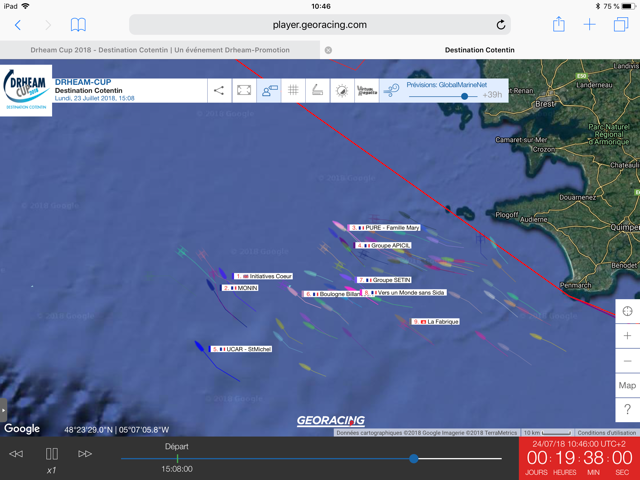
Task: Select boat 6 Boulogne Billancourt label
Action: coord(332,294)
